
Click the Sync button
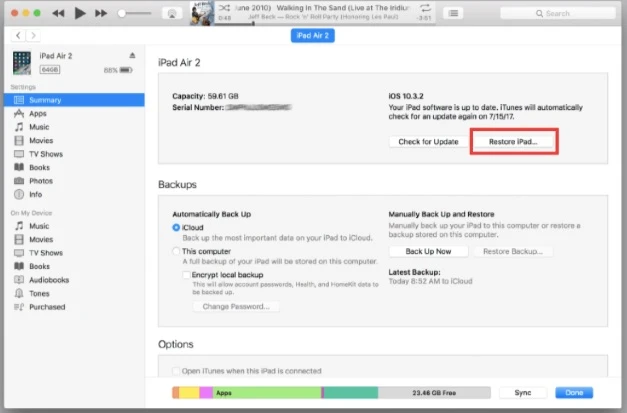[523, 393]
